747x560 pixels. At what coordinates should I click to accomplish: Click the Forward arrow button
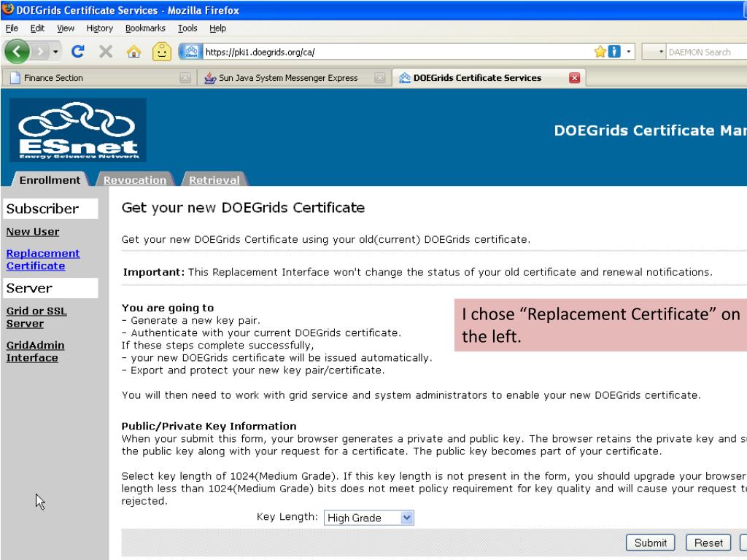(x=41, y=52)
